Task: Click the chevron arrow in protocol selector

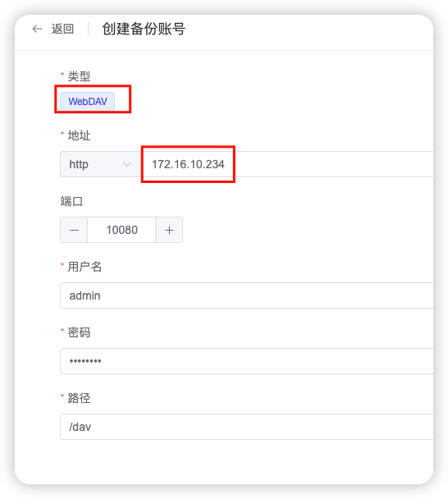Action: pos(127,164)
